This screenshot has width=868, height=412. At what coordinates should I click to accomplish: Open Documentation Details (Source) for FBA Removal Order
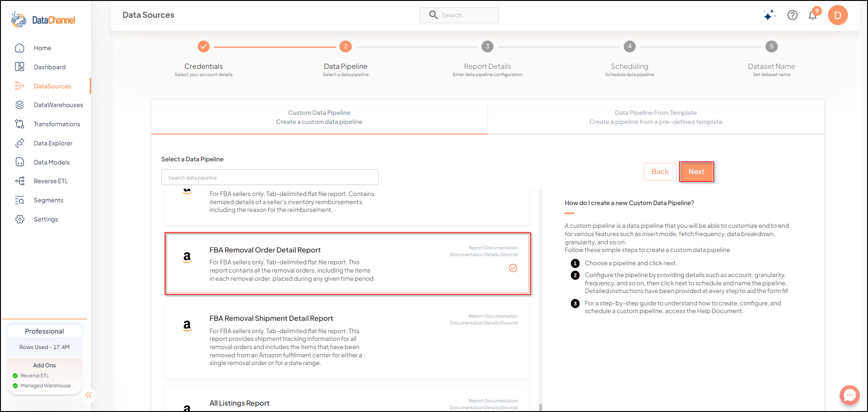[484, 255]
